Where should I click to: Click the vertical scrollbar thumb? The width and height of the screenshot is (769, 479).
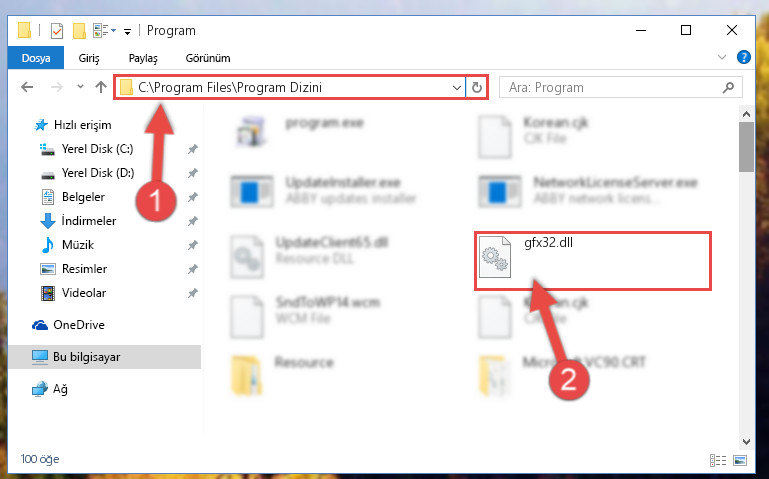point(746,147)
